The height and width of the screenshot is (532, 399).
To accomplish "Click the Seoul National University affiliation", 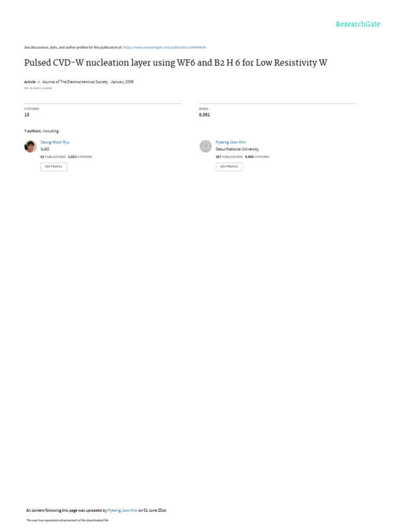I will (x=237, y=149).
